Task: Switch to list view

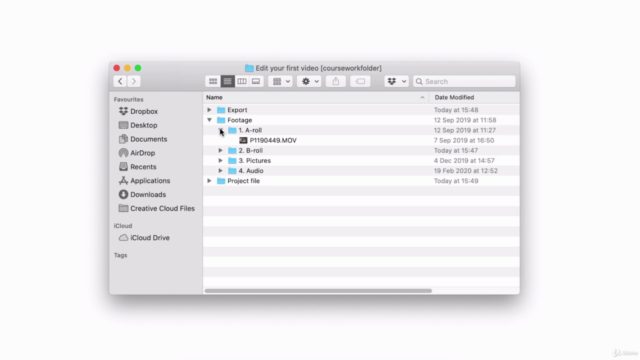Action: click(227, 81)
